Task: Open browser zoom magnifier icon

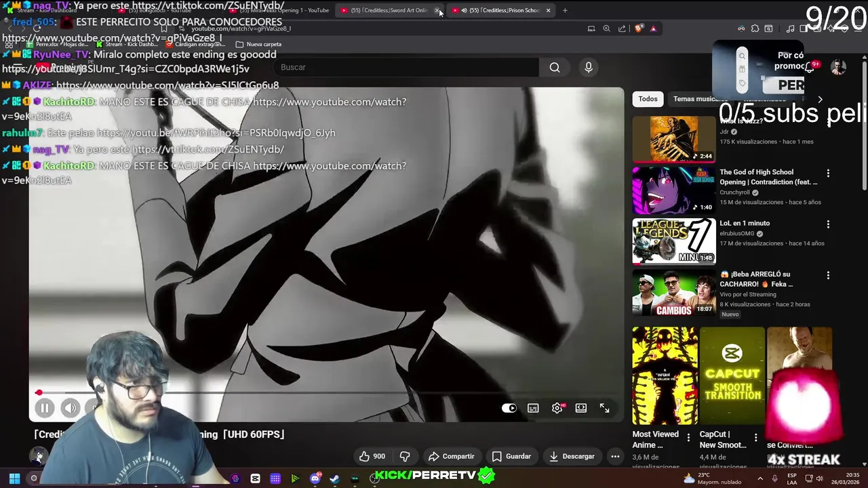Action: pyautogui.click(x=606, y=28)
